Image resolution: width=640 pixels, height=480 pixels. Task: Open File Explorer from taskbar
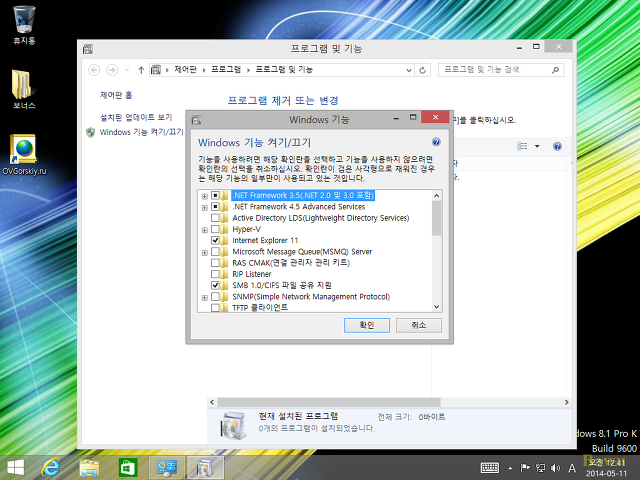[x=89, y=468]
